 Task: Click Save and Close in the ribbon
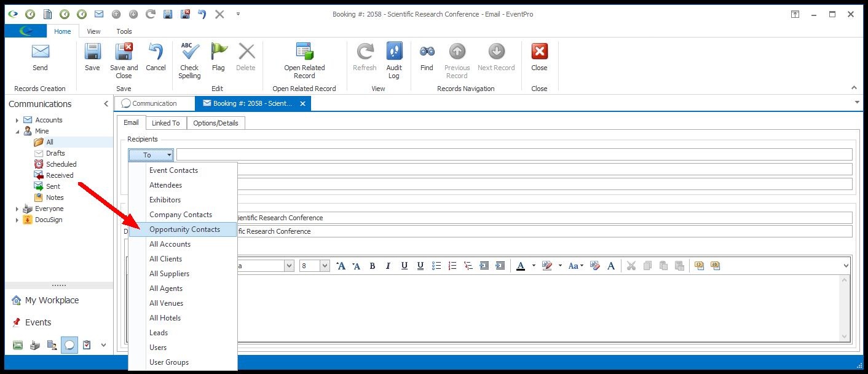point(124,61)
